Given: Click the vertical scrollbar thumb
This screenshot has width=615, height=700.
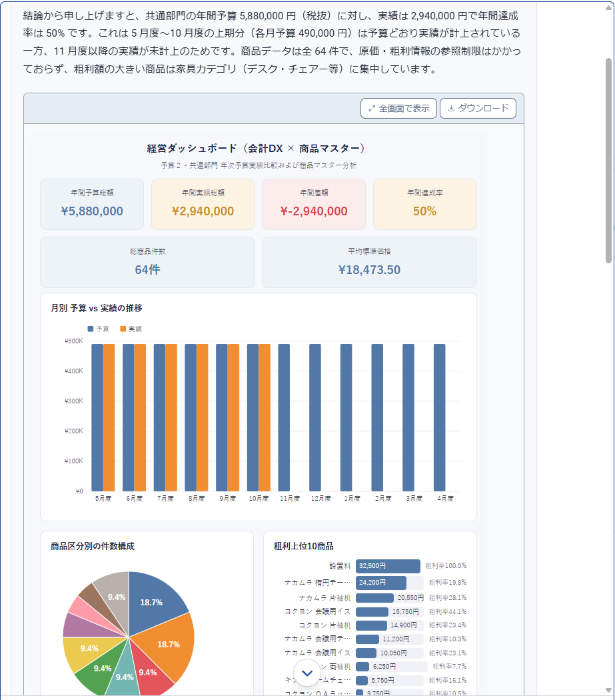Looking at the screenshot, I should [609, 161].
